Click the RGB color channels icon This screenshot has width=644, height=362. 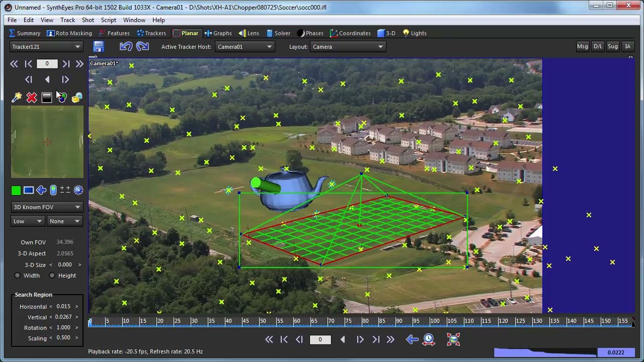62,97
